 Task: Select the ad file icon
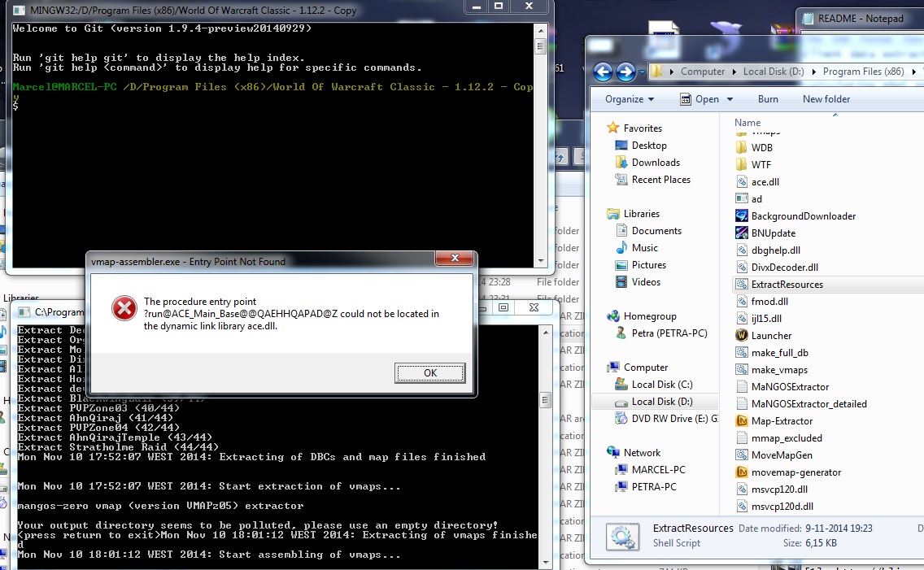742,198
